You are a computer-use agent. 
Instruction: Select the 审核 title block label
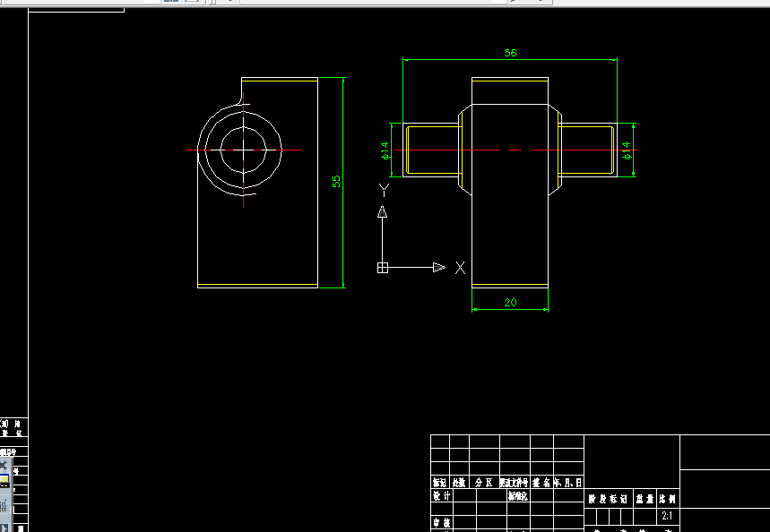442,522
